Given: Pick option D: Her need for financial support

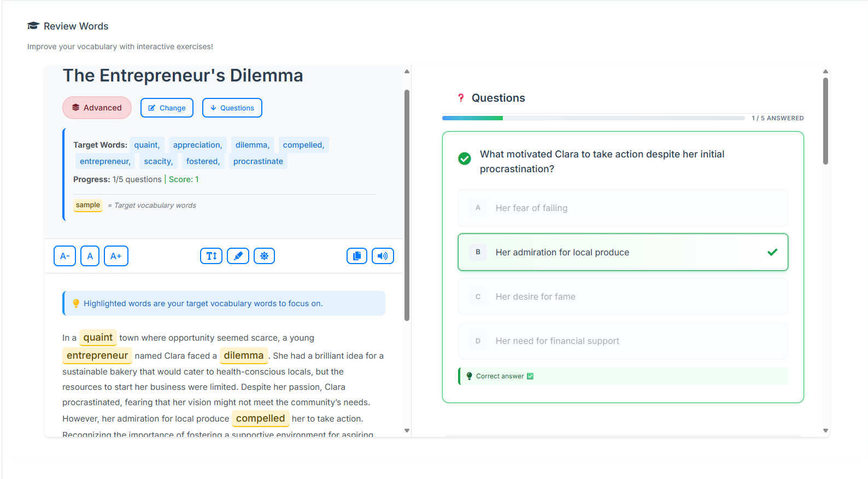Looking at the screenshot, I should 623,341.
